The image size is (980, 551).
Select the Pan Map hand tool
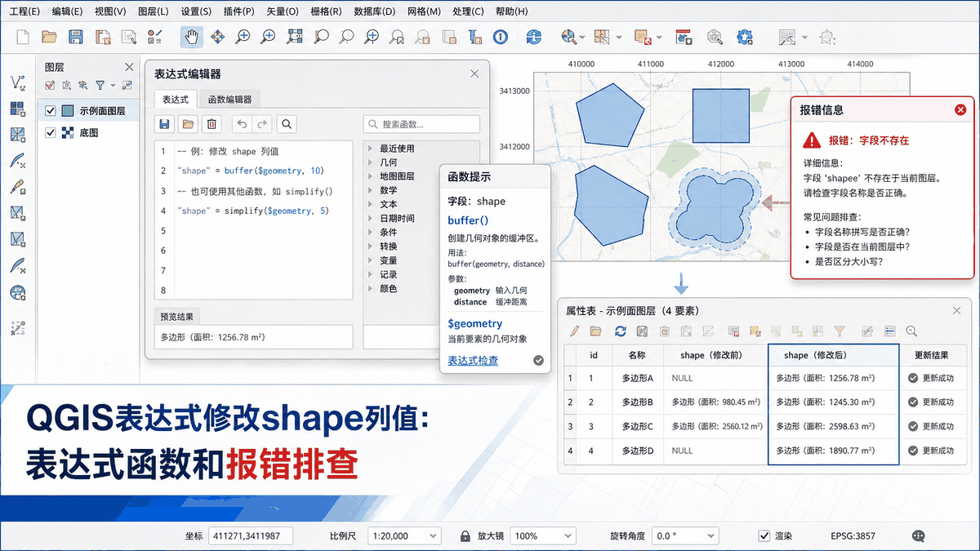click(192, 37)
